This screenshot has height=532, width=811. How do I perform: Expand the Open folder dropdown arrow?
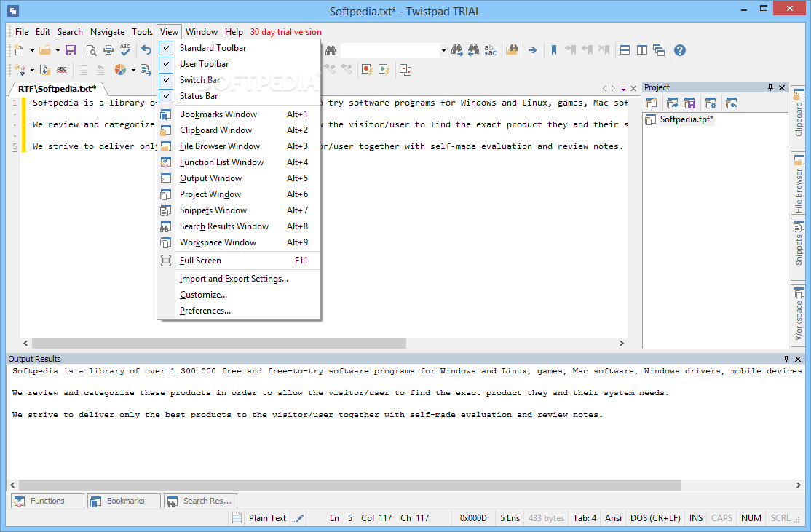[x=58, y=51]
